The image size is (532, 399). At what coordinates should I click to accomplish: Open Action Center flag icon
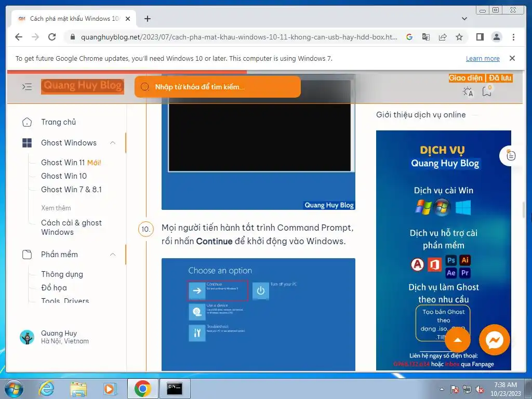click(454, 389)
